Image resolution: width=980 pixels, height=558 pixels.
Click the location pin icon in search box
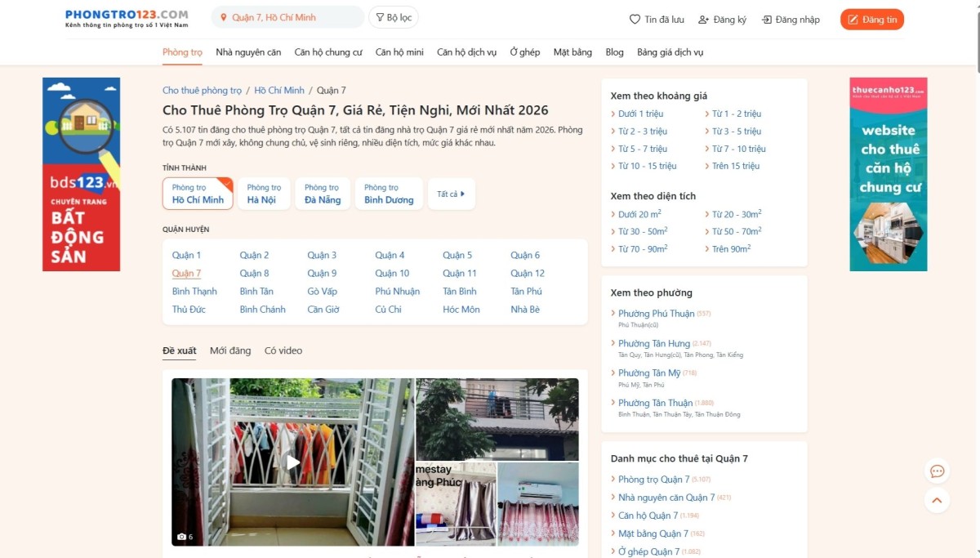(x=224, y=18)
